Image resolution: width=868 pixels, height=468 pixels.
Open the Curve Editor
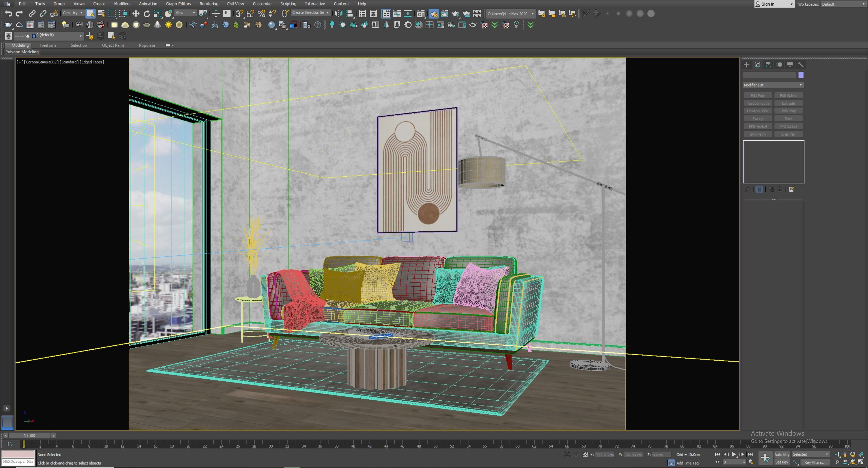397,14
